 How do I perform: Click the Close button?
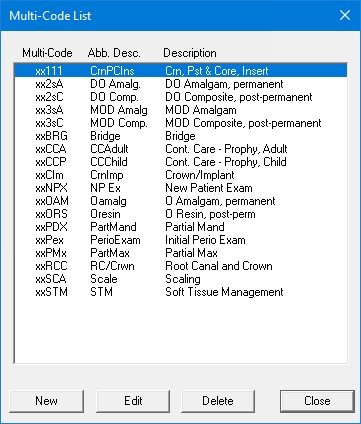pos(317,401)
